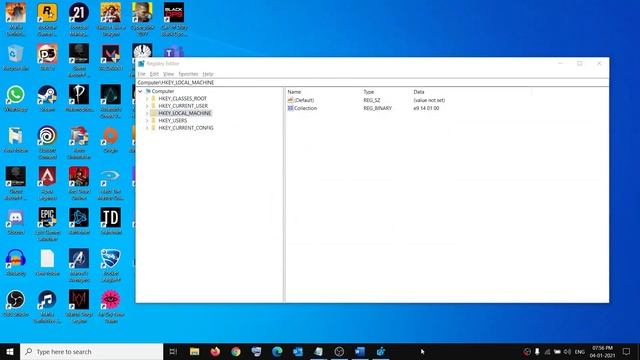
Task: Open Call of Duty Black Ops shortcut
Action: pos(174,18)
